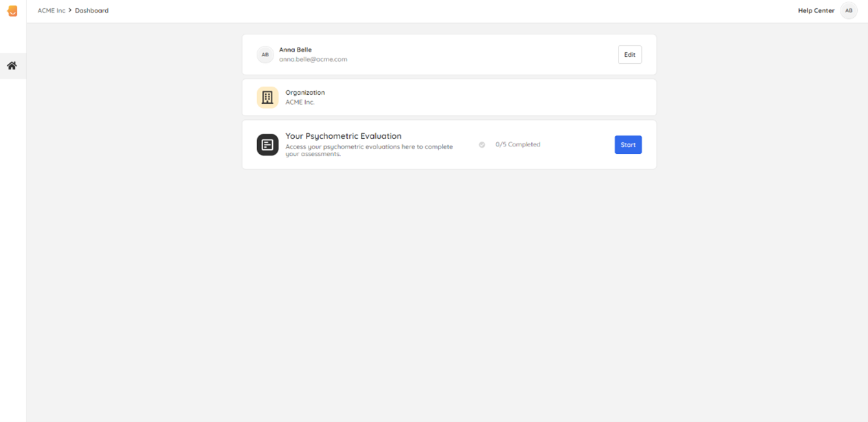
Task: Click the Your Psychometric Evaluation heading
Action: 344,136
